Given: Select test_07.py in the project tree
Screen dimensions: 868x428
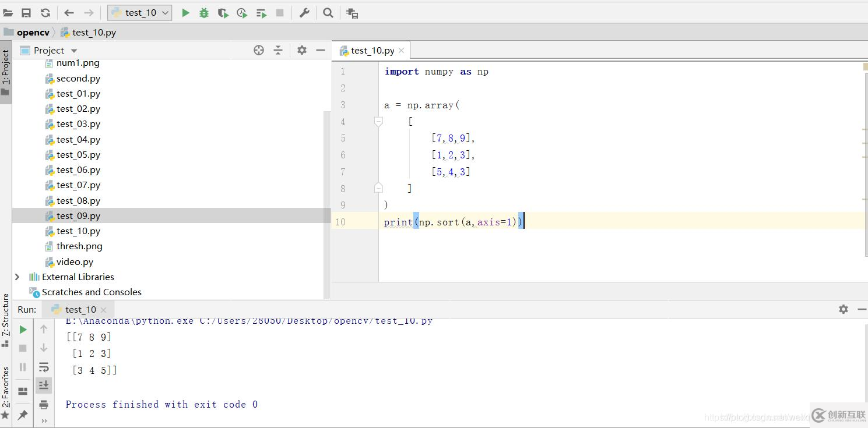Looking at the screenshot, I should [78, 185].
